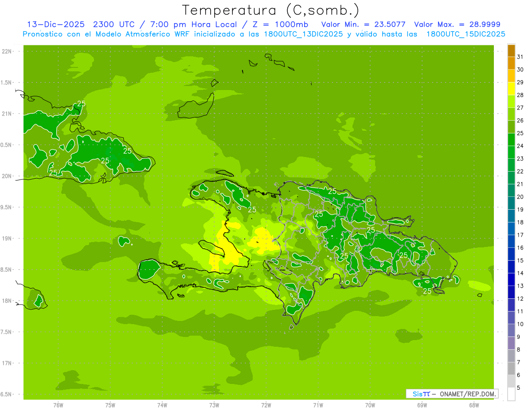532x411 pixels.
Task: Select the '73W' longitude label
Action: 214,405
